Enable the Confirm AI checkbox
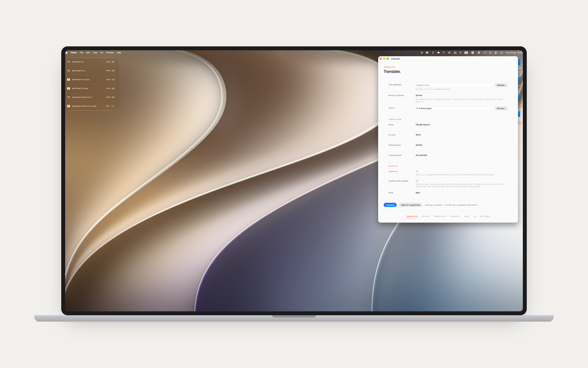 pos(417,171)
